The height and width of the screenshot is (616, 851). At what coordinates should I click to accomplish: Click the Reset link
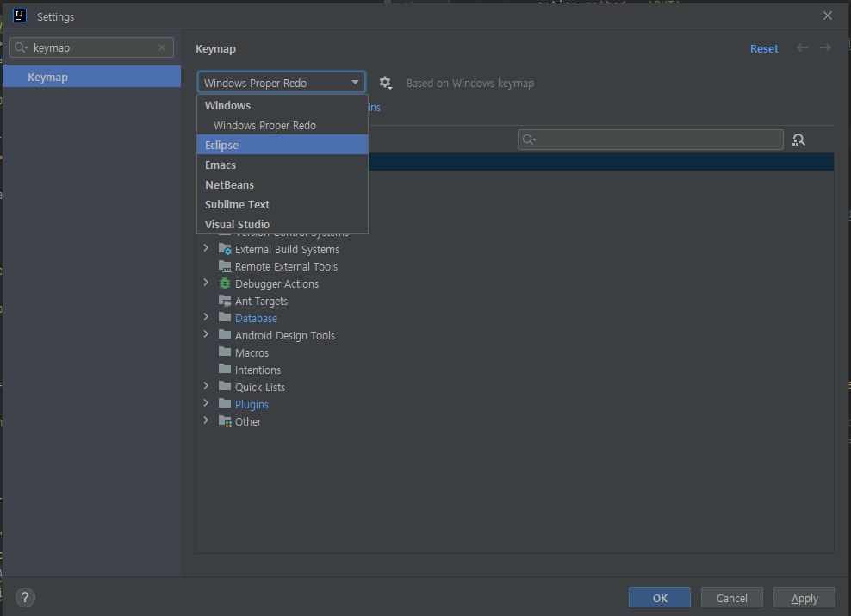tap(764, 48)
